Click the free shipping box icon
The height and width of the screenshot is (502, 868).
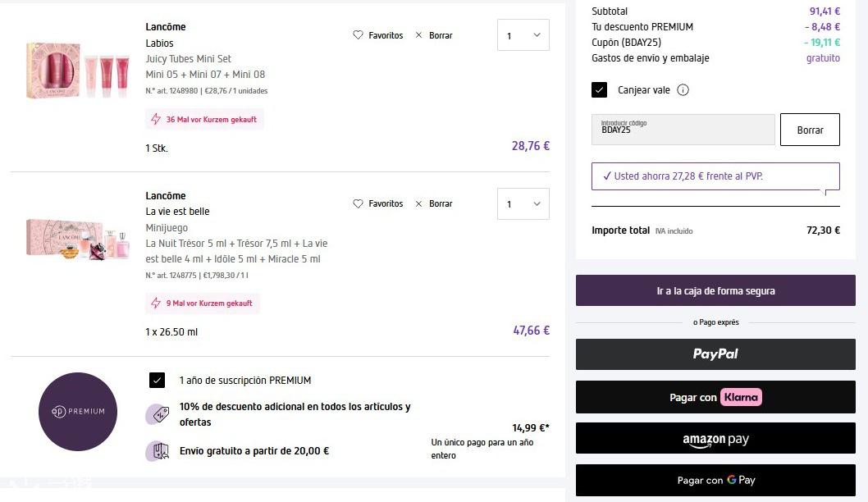click(x=157, y=450)
